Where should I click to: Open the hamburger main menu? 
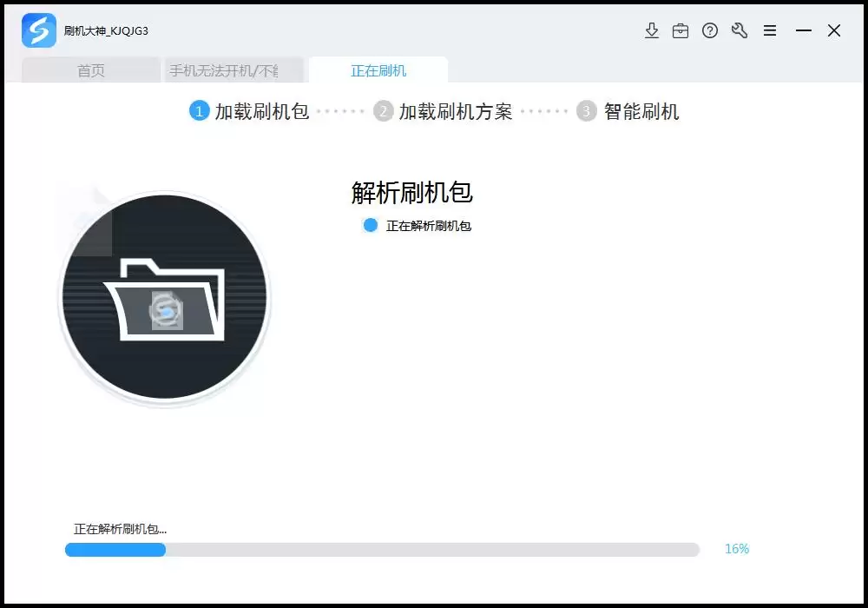[x=769, y=30]
